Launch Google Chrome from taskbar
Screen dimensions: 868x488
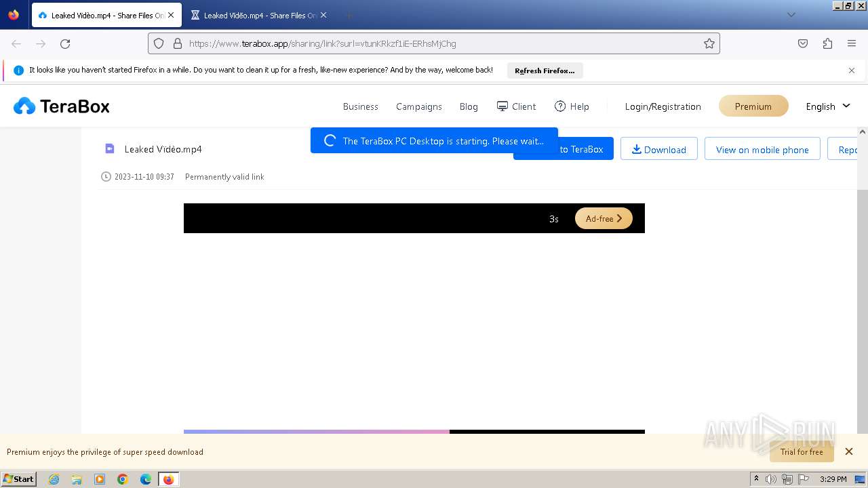click(123, 479)
